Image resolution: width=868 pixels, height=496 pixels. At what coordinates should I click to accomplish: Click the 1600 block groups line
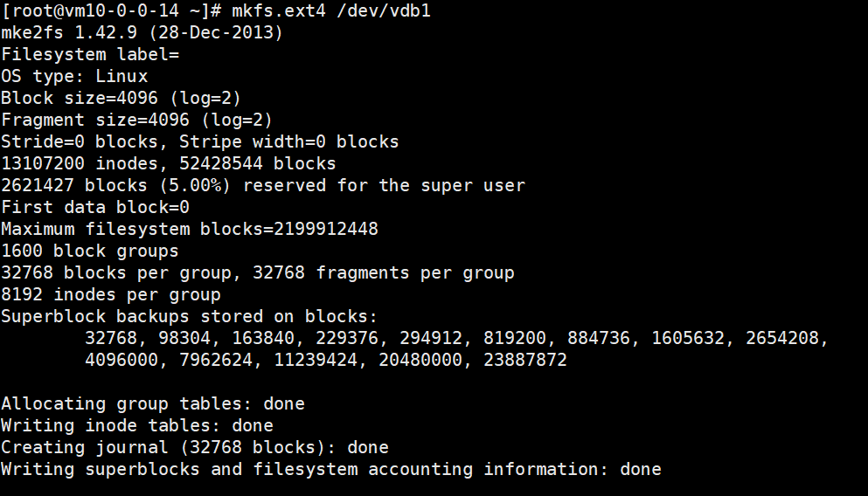[90, 251]
